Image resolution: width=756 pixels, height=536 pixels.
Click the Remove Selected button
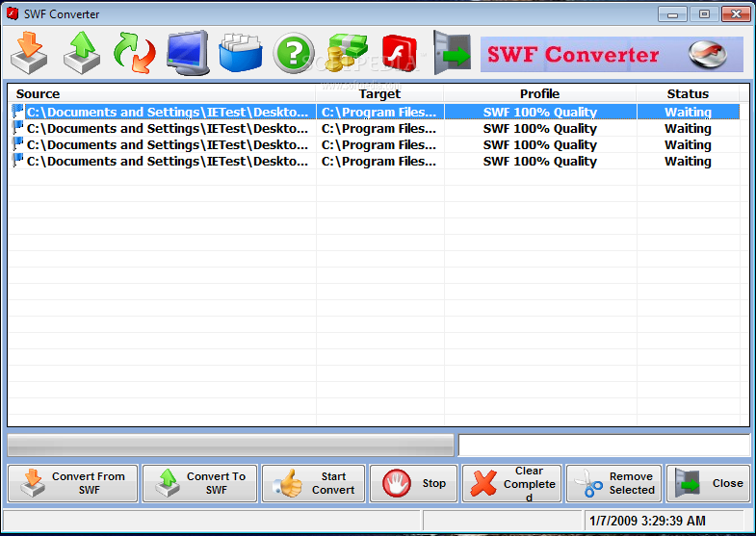pos(613,483)
